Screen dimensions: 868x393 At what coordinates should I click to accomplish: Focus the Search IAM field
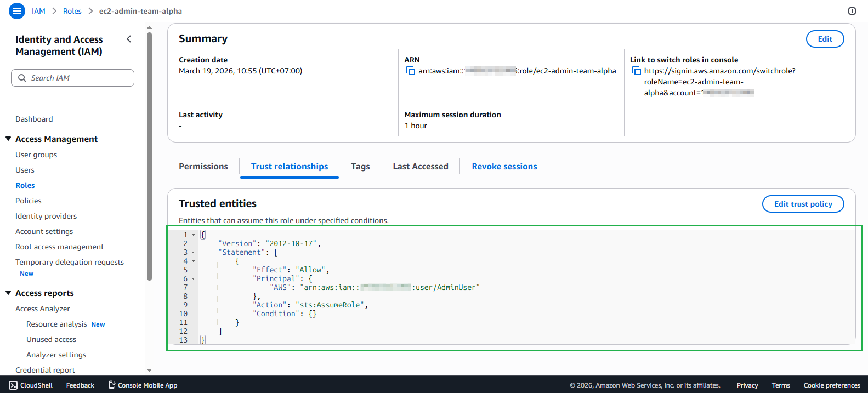(72, 78)
